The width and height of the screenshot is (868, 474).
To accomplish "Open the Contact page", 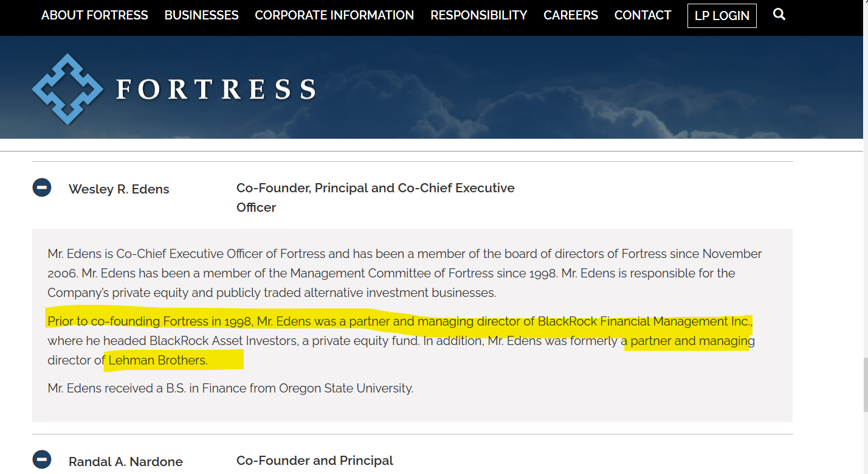I will coord(642,15).
